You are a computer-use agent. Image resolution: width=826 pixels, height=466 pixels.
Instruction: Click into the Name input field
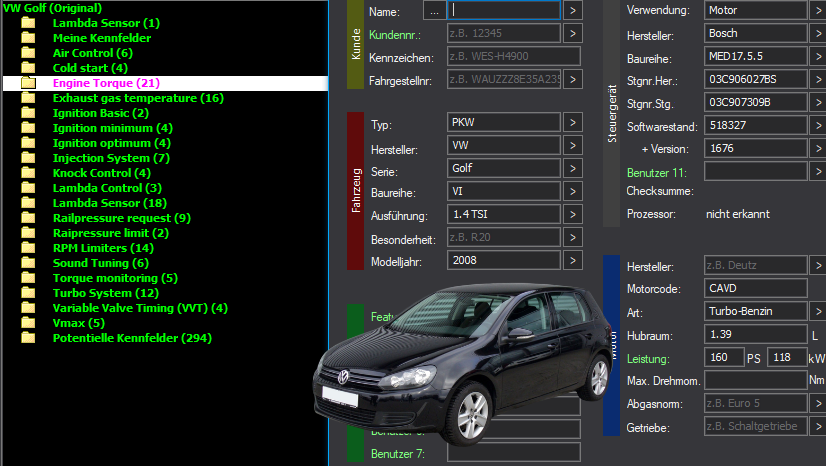click(504, 10)
